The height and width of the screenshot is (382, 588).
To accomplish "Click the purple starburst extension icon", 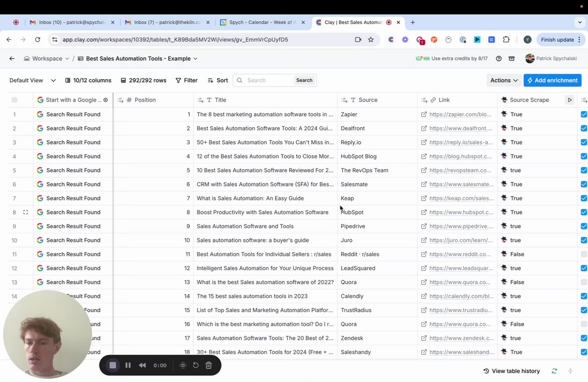I will [405, 39].
